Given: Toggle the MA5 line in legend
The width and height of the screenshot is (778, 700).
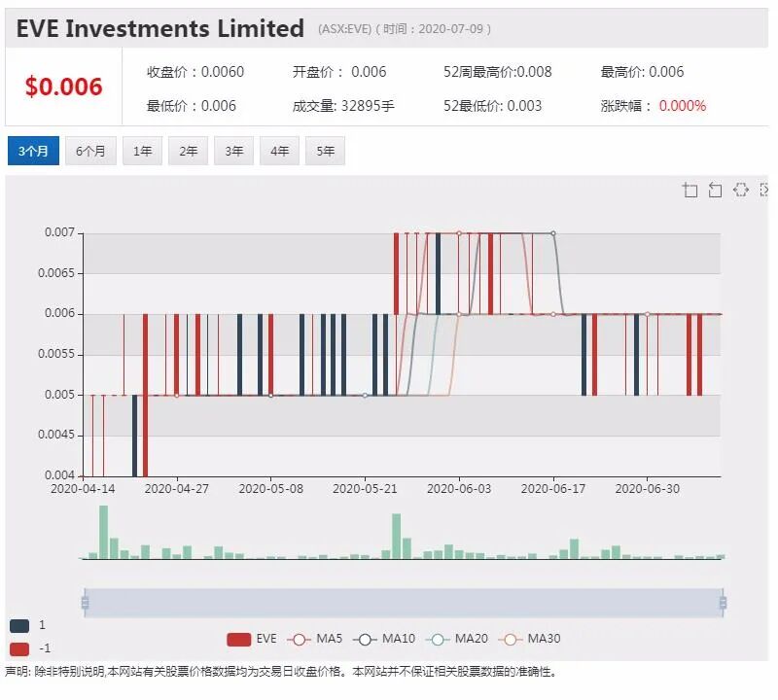Looking at the screenshot, I should [x=314, y=639].
